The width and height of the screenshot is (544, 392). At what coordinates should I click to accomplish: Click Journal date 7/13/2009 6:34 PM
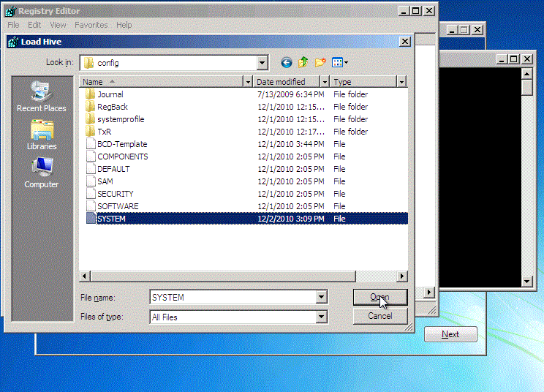(291, 94)
